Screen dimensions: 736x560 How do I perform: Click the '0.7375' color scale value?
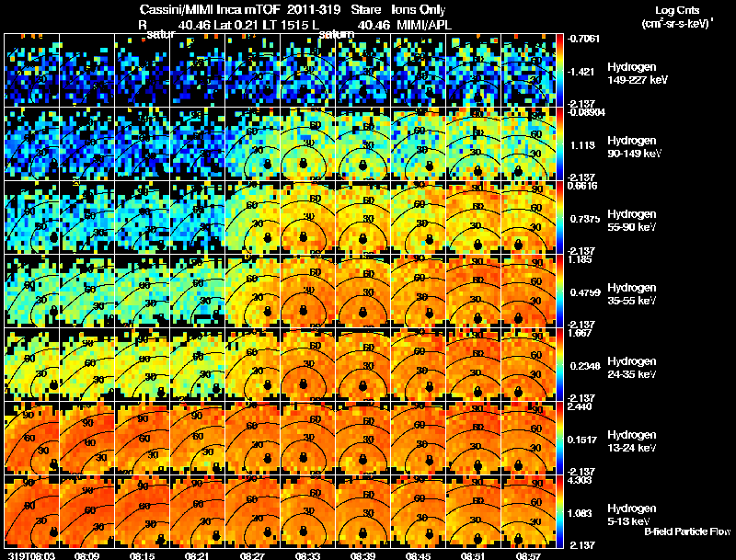585,219
